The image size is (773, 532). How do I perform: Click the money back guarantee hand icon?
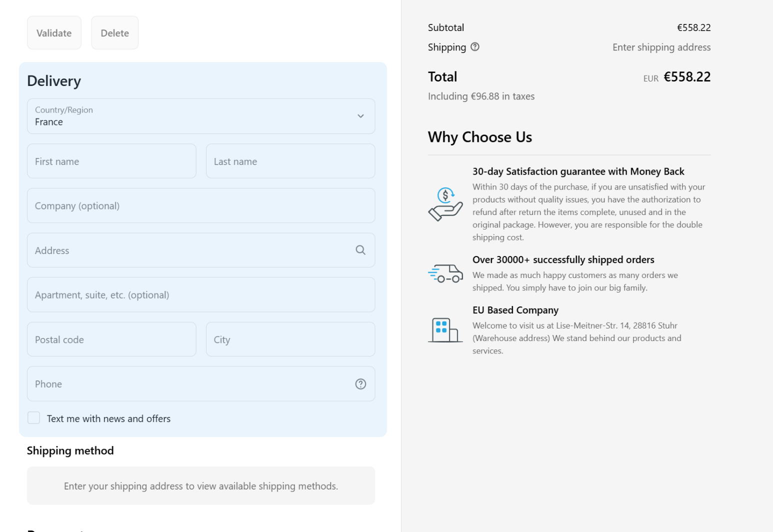click(x=445, y=204)
